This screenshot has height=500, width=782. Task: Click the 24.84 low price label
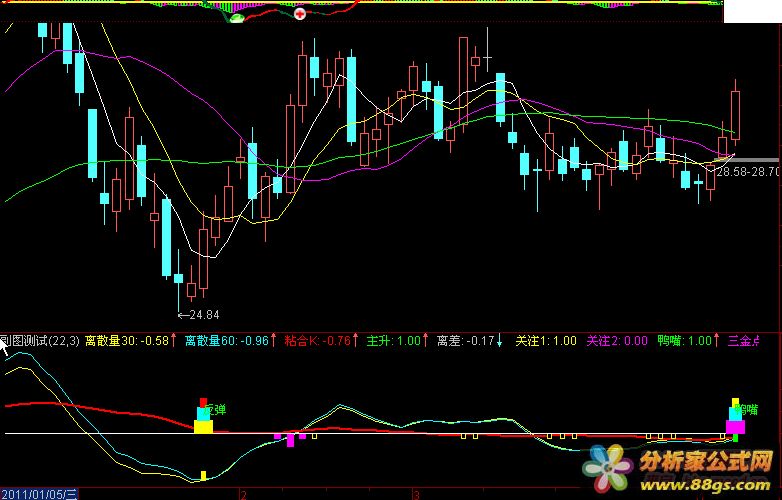(x=204, y=315)
